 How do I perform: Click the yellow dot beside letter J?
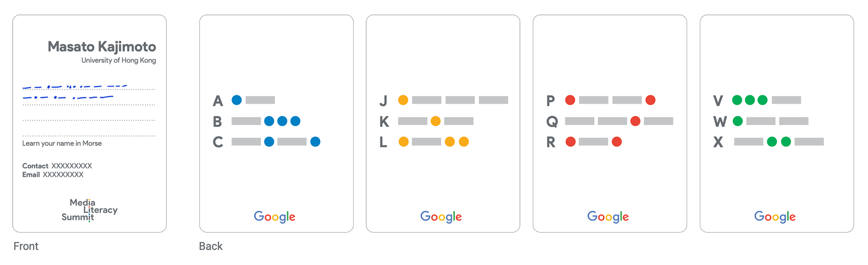click(x=403, y=100)
